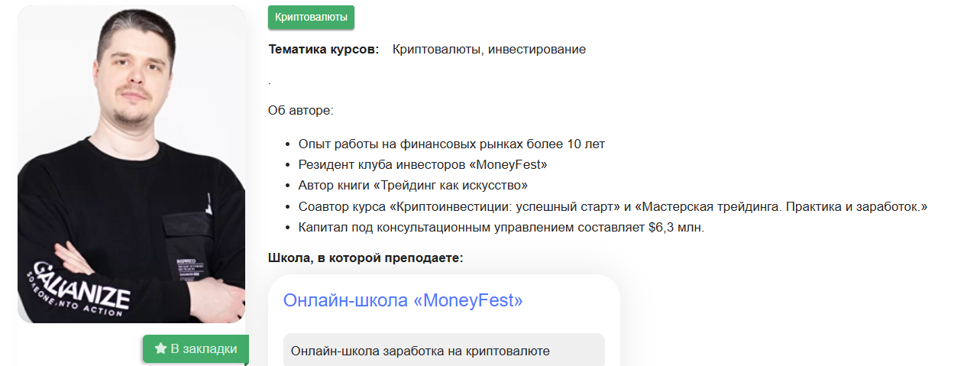Click the green «Криптовалюты» category tag

[311, 17]
